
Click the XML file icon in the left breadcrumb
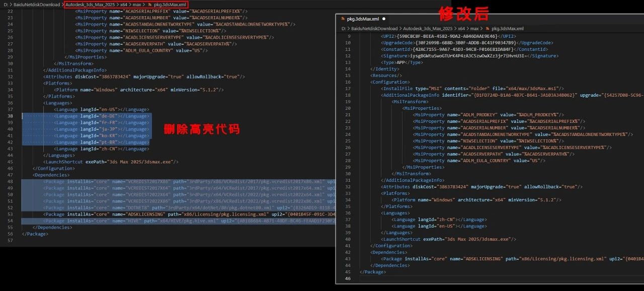[x=149, y=5]
